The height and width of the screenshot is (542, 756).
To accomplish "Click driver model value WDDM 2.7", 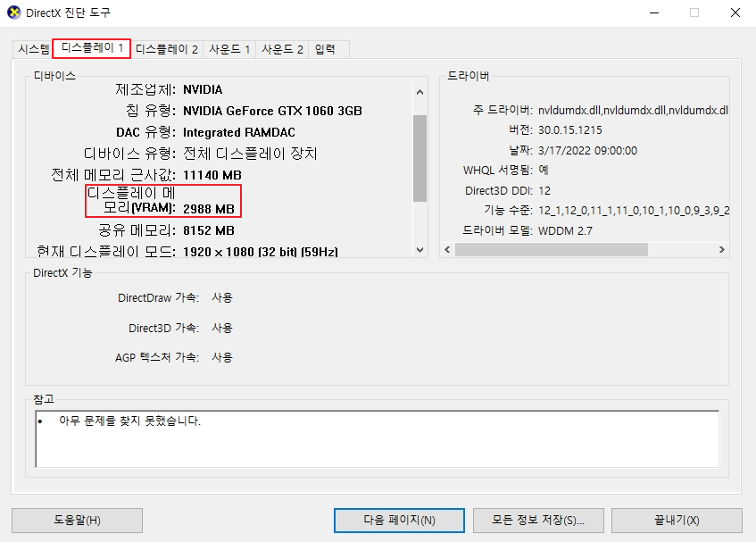I will (x=565, y=231).
